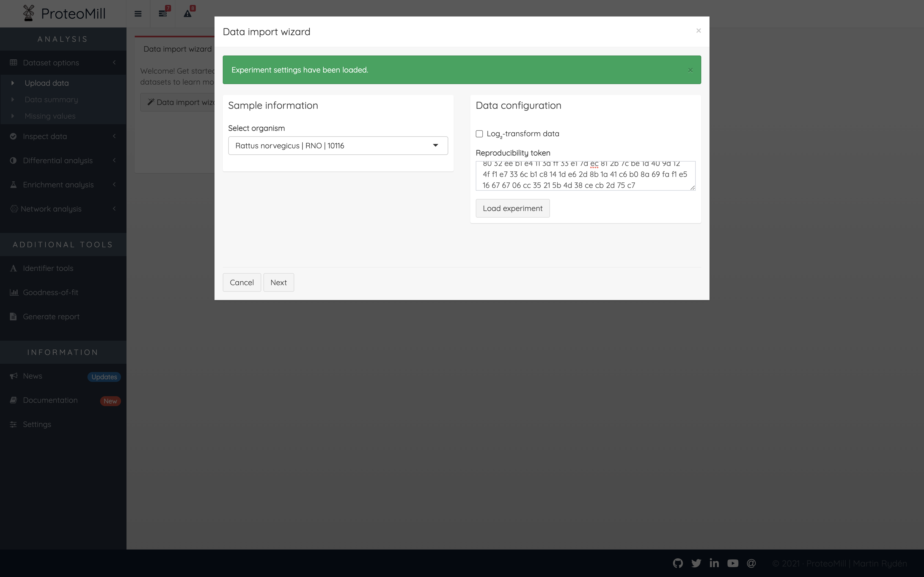Image resolution: width=924 pixels, height=577 pixels.
Task: Open the warning notifications icon
Action: click(188, 14)
